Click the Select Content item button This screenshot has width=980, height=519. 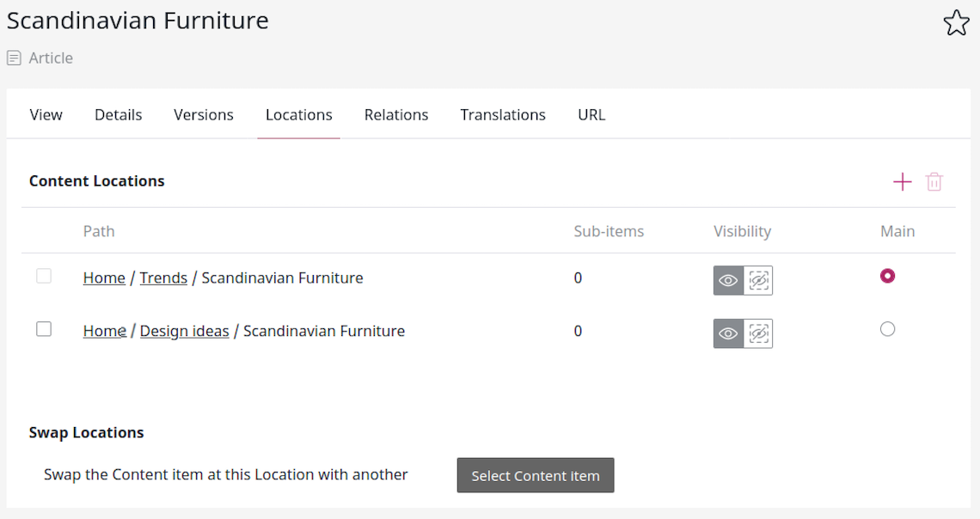(535, 475)
